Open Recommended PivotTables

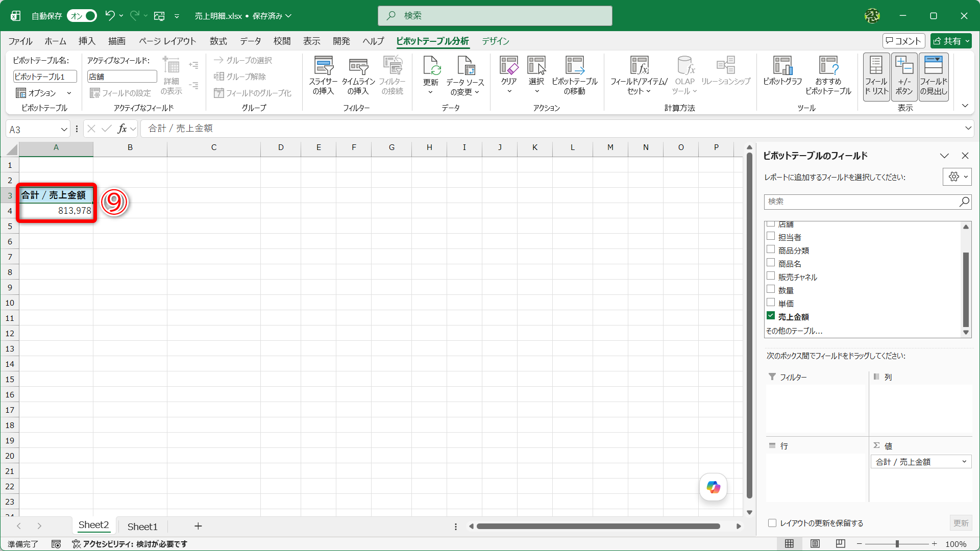[828, 76]
